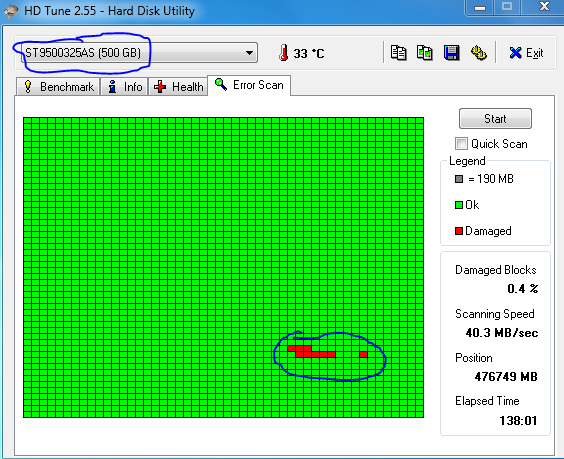
Task: Click the magnifier icon on Error Scan tab
Action: coord(220,85)
